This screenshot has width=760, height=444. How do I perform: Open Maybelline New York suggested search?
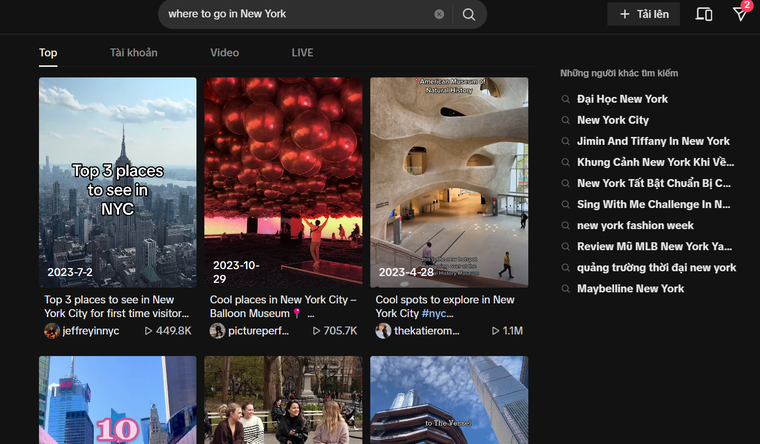pos(630,288)
